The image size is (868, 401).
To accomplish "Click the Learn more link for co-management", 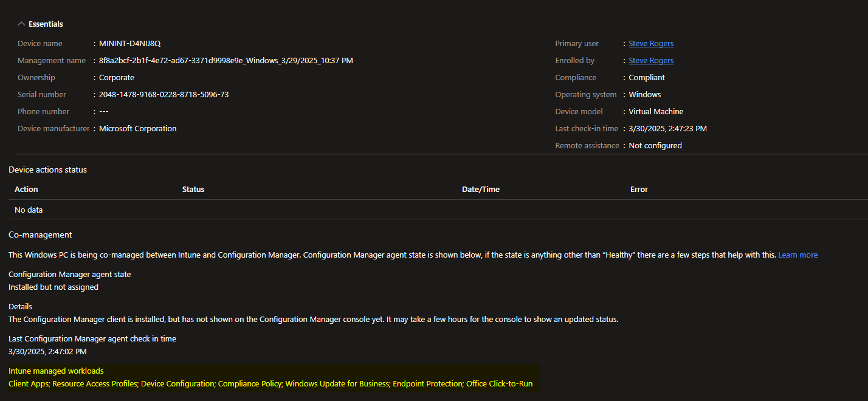I will [x=797, y=255].
